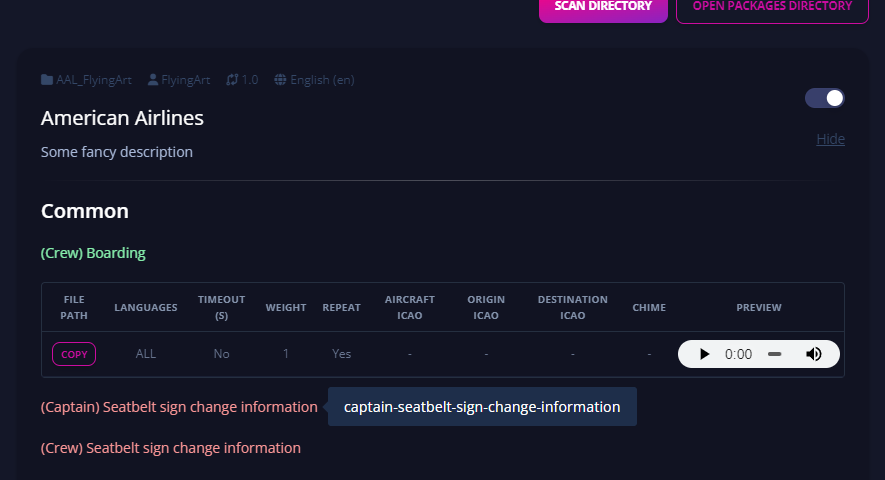The height and width of the screenshot is (480, 885).
Task: Click the folder icon next to AAL_FlyingArt
Action: [x=47, y=80]
